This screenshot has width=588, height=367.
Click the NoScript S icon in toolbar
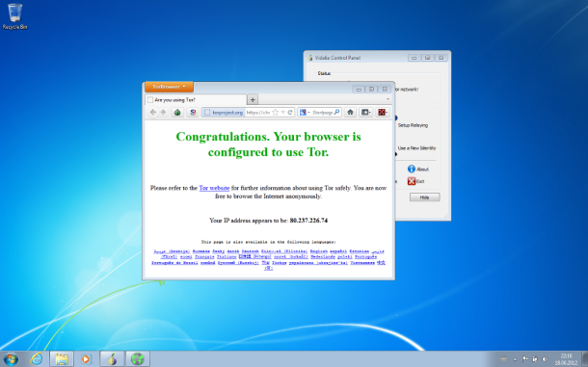pyautogui.click(x=193, y=113)
